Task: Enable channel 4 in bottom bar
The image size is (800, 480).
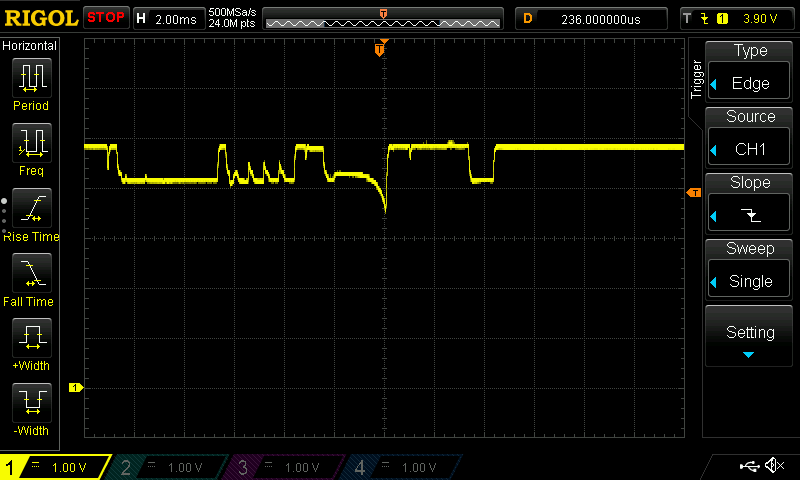Action: click(403, 467)
